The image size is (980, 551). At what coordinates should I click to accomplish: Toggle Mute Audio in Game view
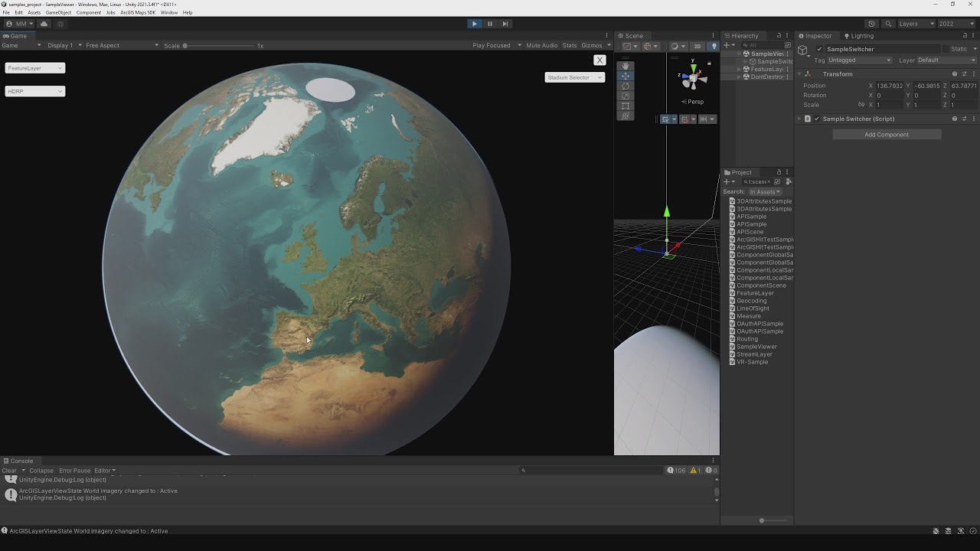(x=541, y=45)
